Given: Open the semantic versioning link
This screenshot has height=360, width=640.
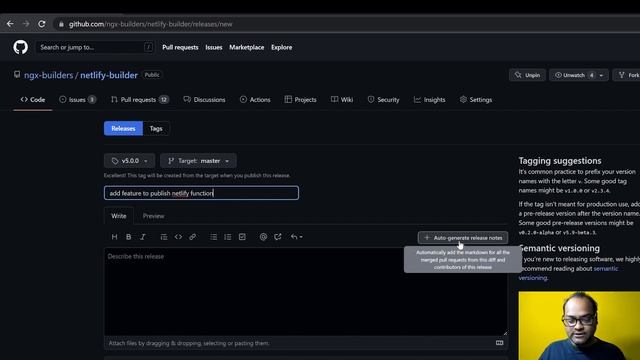Looking at the screenshot, I should tap(568, 273).
